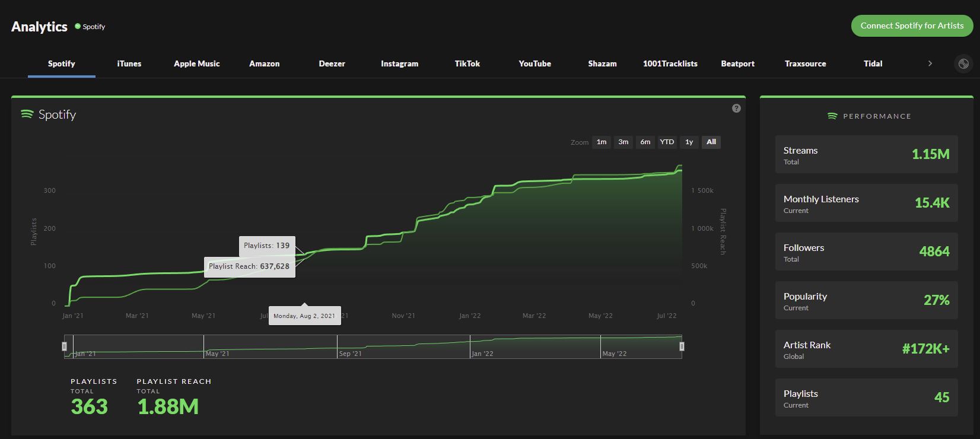980x439 pixels.
Task: Open the YouTube tab
Action: pyautogui.click(x=535, y=63)
